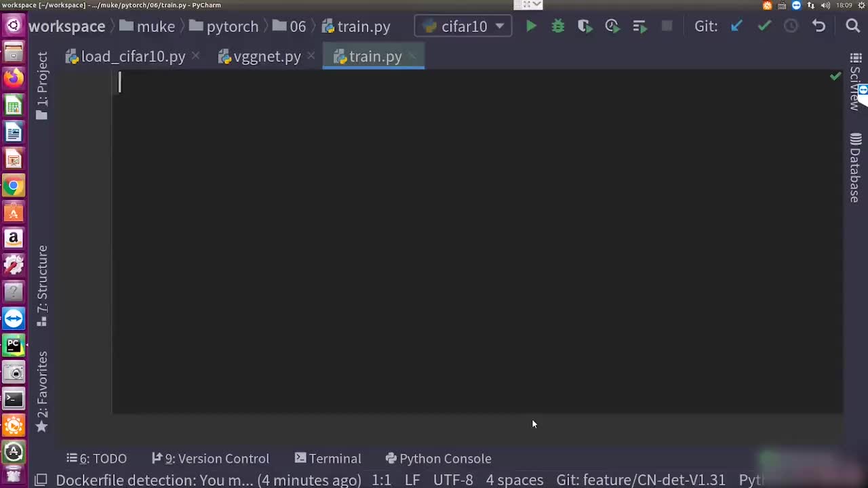The image size is (868, 488).
Task: Open the Git branch feature/CN-det-V1.31 menu
Action: point(641,481)
